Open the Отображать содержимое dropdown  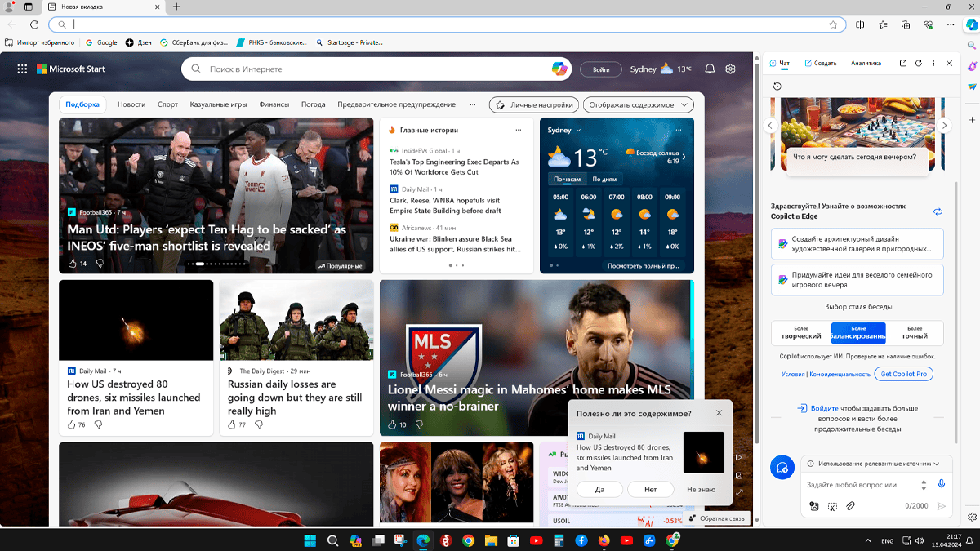tap(638, 104)
